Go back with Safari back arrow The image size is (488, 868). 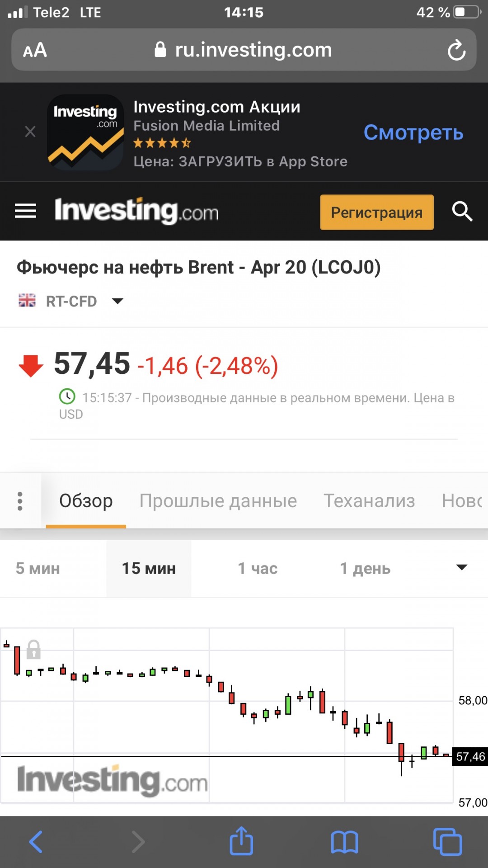(36, 842)
